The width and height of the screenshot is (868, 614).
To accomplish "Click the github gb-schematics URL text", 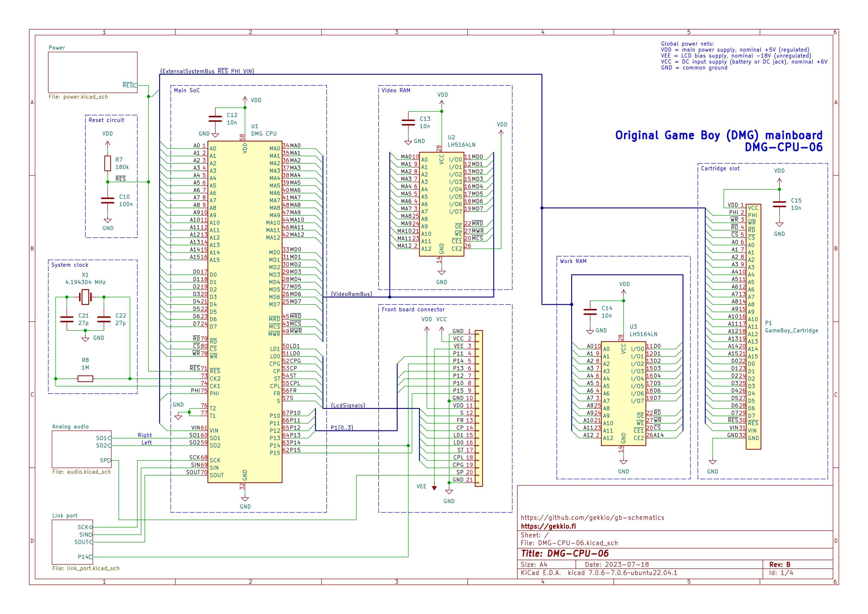I will click(x=592, y=518).
